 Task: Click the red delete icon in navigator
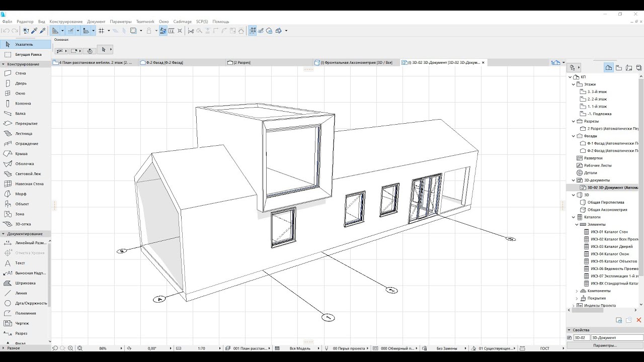(x=639, y=320)
